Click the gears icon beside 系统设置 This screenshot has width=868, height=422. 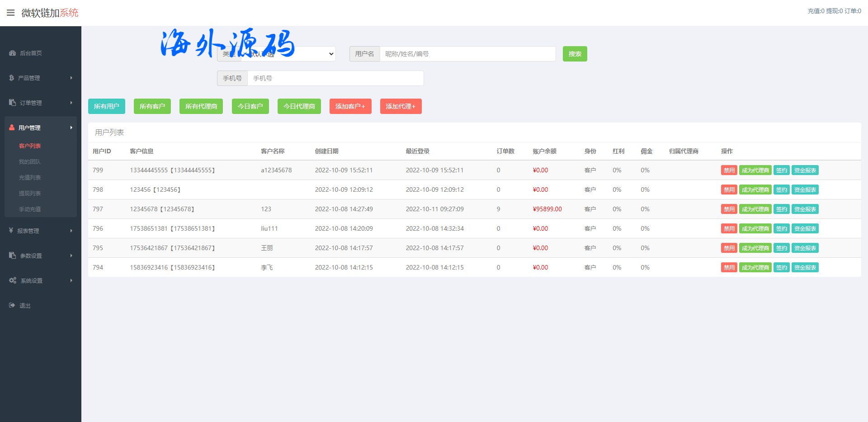(x=12, y=280)
